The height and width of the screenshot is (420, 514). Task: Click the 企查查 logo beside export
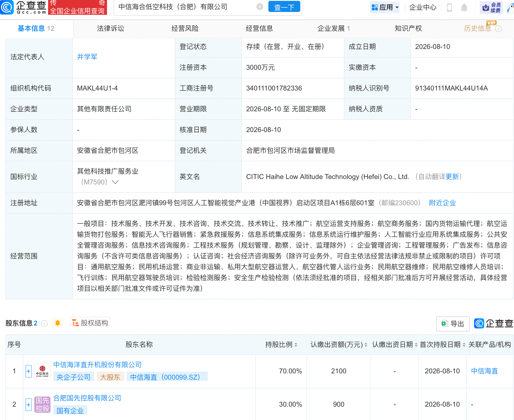tap(494, 324)
